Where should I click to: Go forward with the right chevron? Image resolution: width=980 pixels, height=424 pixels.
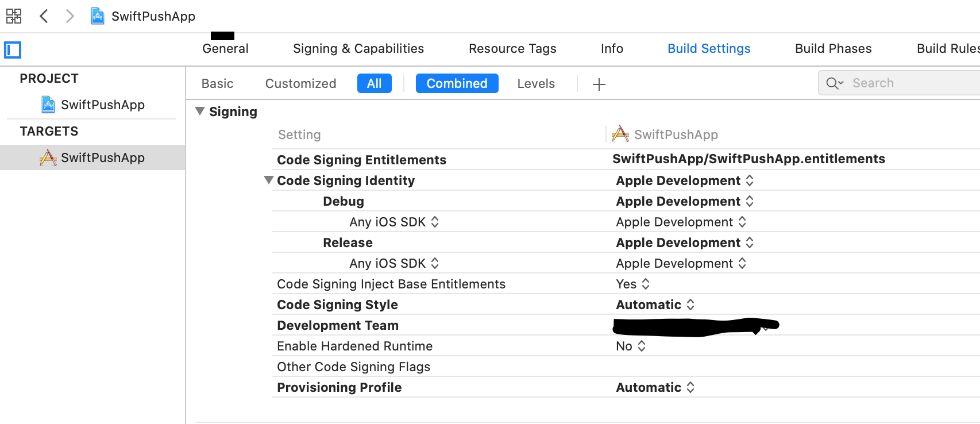pos(70,16)
